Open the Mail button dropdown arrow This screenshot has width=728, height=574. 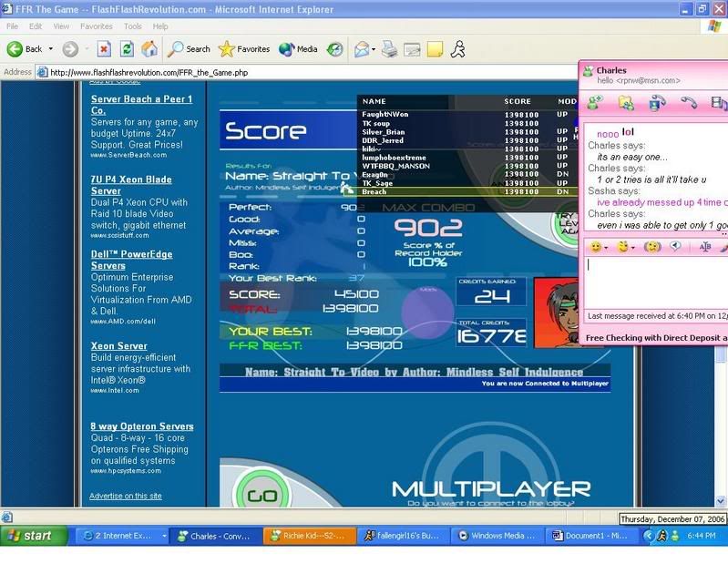[374, 49]
